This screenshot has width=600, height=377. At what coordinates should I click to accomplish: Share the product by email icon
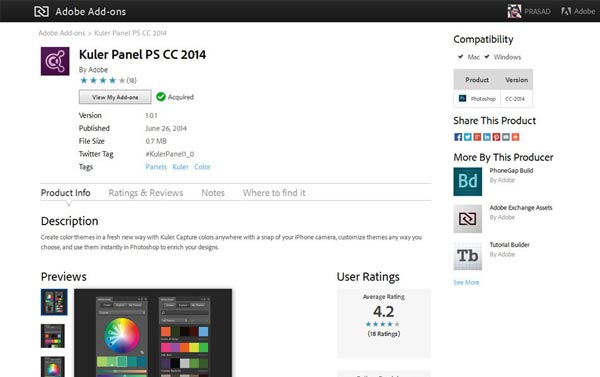[x=506, y=137]
